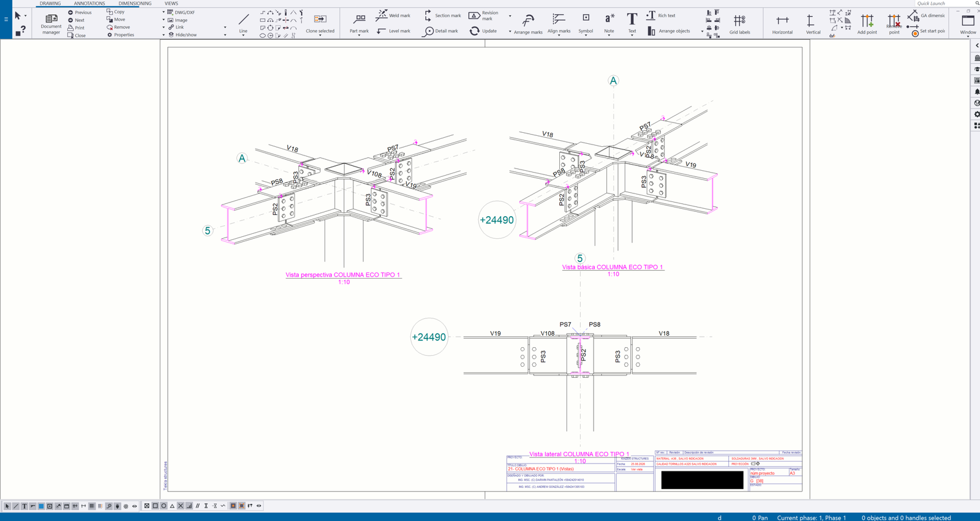
Task: Add Grid labels
Action: (739, 23)
